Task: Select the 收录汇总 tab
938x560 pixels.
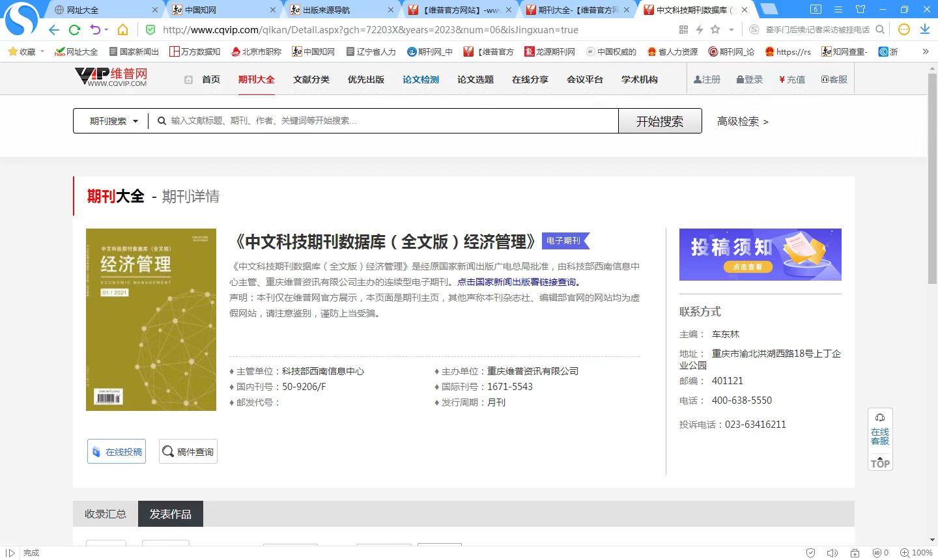Action: (x=106, y=514)
